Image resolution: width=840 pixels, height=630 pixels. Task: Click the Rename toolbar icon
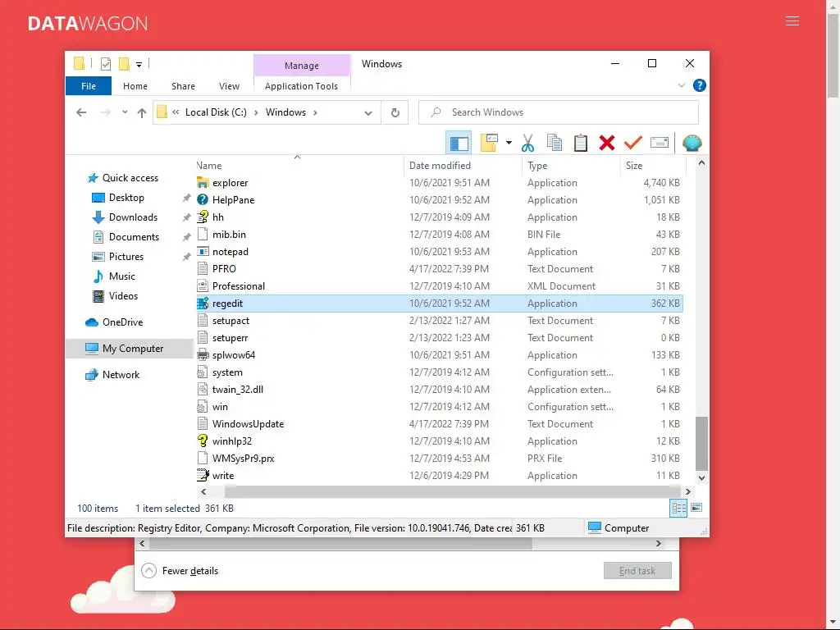coord(660,143)
